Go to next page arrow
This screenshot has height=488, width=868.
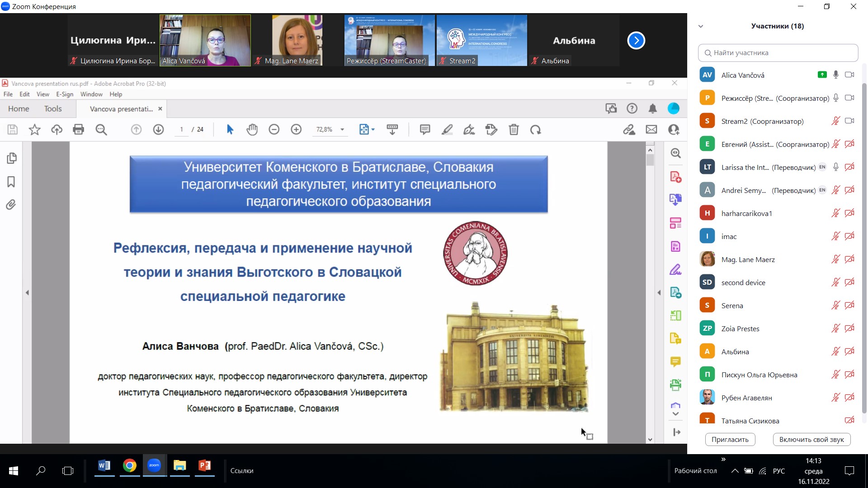pos(158,130)
